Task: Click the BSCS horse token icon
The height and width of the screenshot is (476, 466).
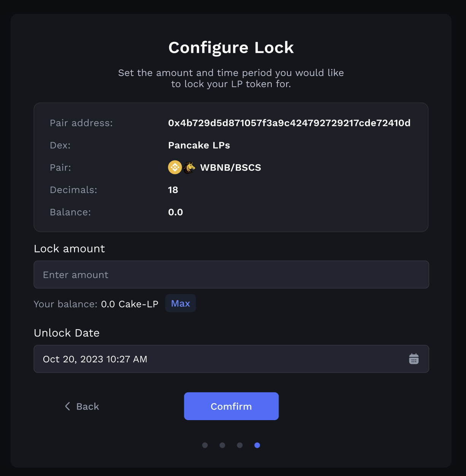Action: 189,167
